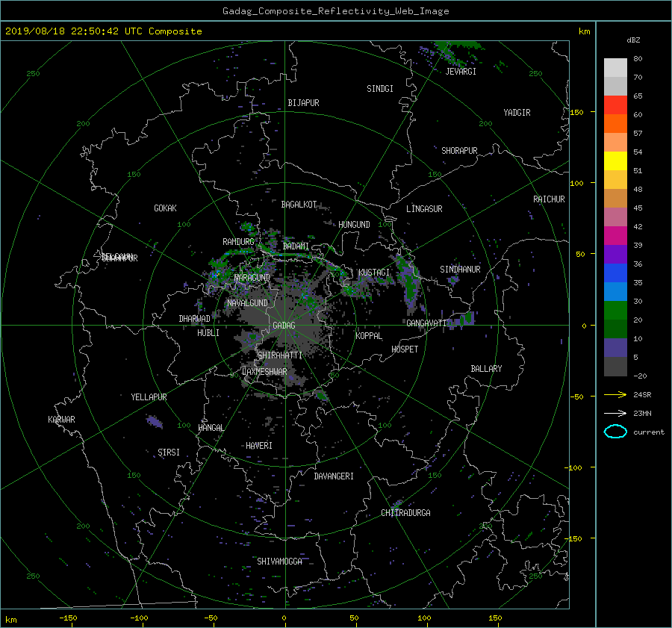This screenshot has width=672, height=628.
Task: Click the 150 mark on right axis
Action: (576, 112)
